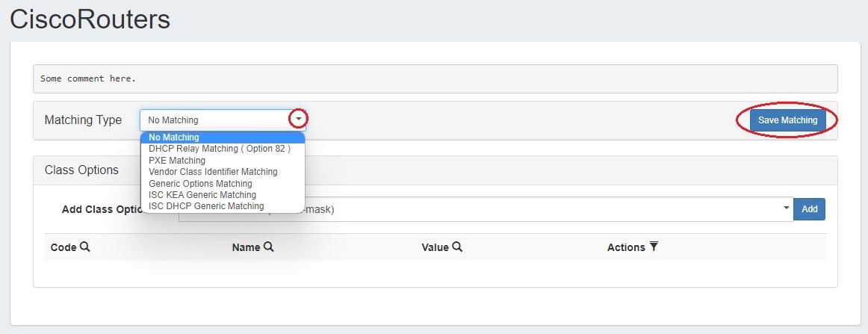
Task: Click the Value column search icon
Action: (x=457, y=247)
